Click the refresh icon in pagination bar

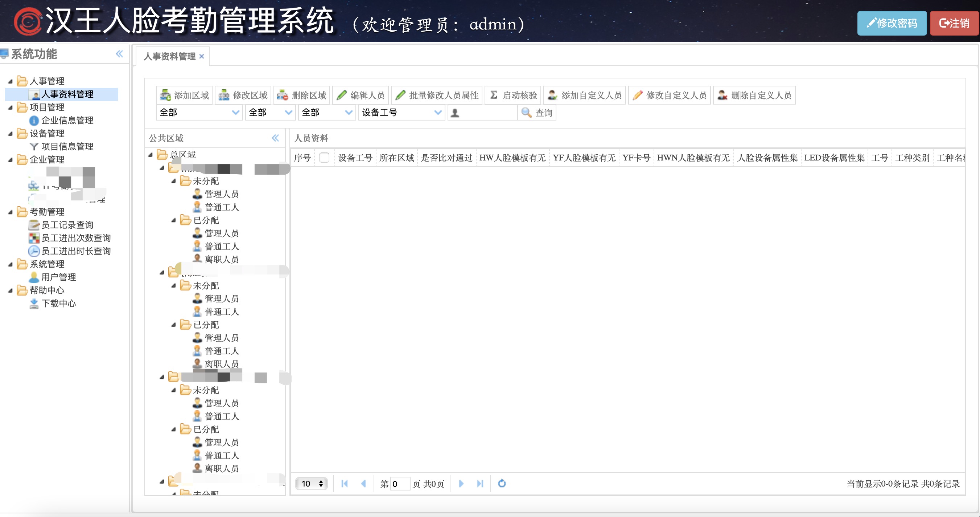(x=502, y=484)
